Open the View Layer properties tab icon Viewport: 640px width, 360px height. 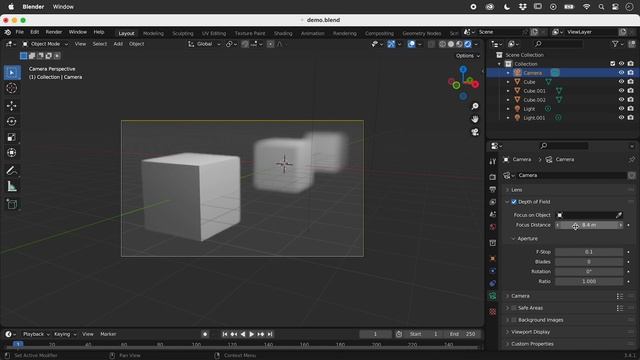click(x=493, y=202)
